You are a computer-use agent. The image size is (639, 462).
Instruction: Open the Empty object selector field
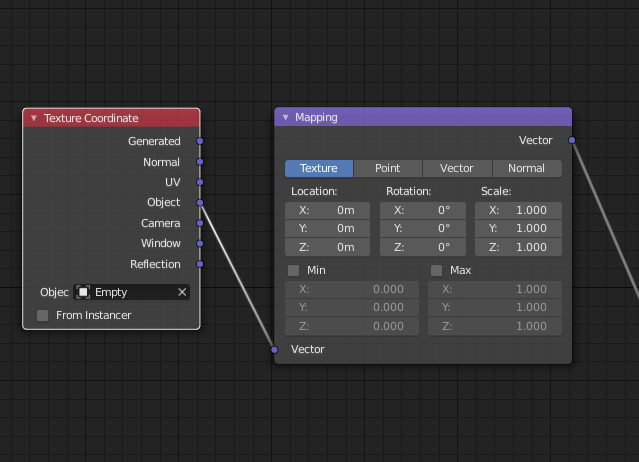click(x=132, y=292)
